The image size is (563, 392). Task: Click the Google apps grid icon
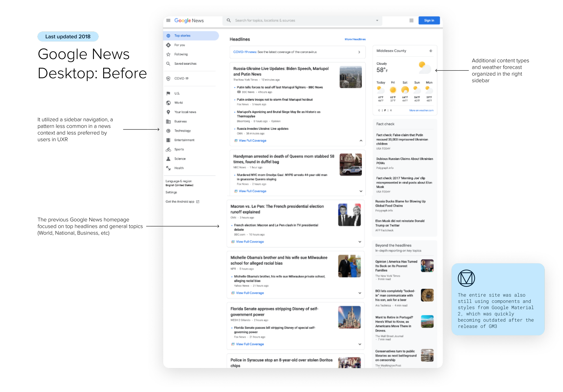[411, 20]
